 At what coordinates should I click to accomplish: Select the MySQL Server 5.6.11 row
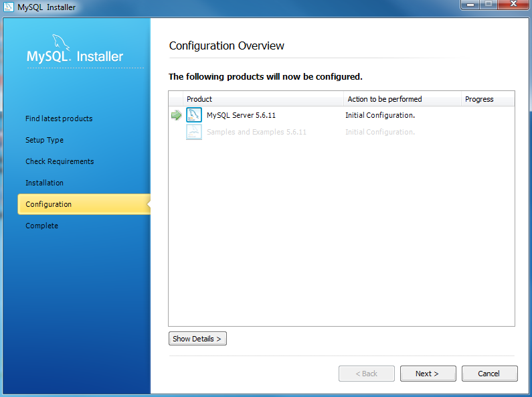pyautogui.click(x=341, y=115)
